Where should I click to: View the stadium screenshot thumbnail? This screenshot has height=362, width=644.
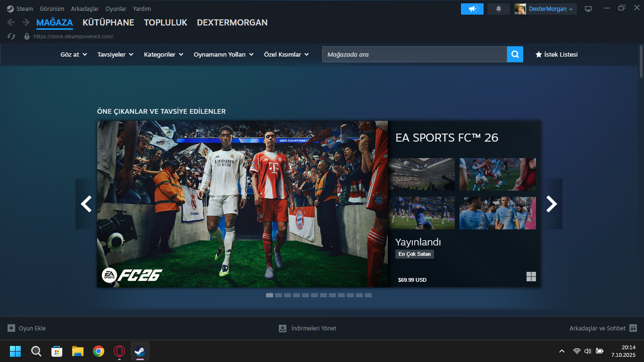pyautogui.click(x=422, y=174)
